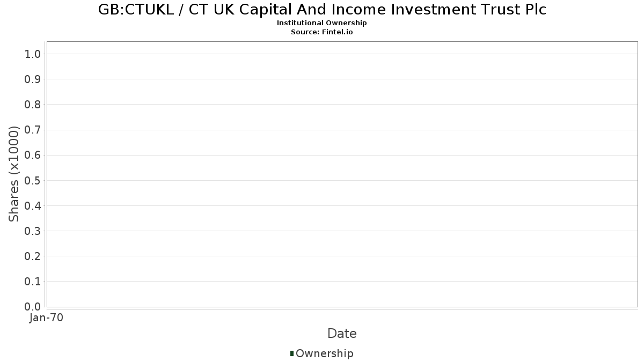Click the 1.0 y-axis label

click(x=33, y=54)
